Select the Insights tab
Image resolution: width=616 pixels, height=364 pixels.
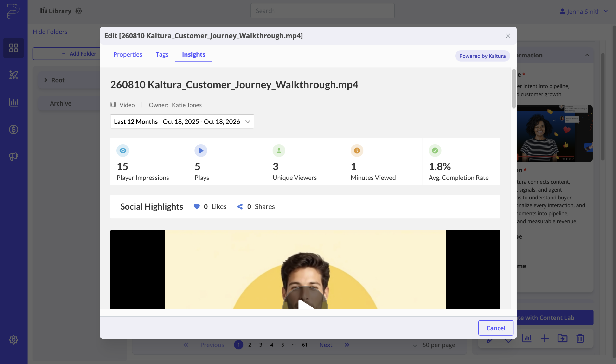pyautogui.click(x=193, y=54)
